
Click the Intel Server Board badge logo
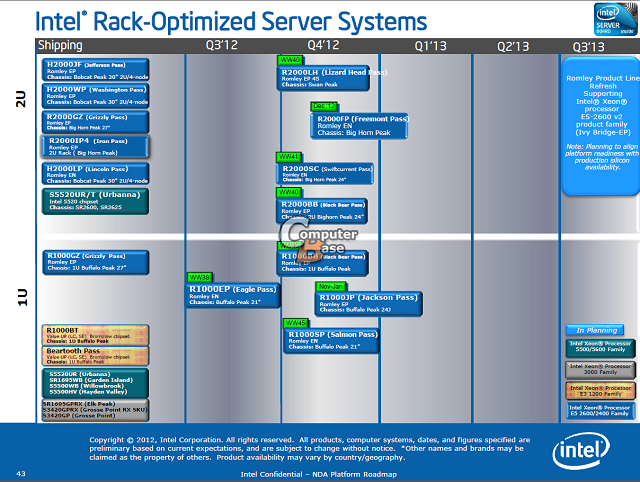[x=616, y=19]
